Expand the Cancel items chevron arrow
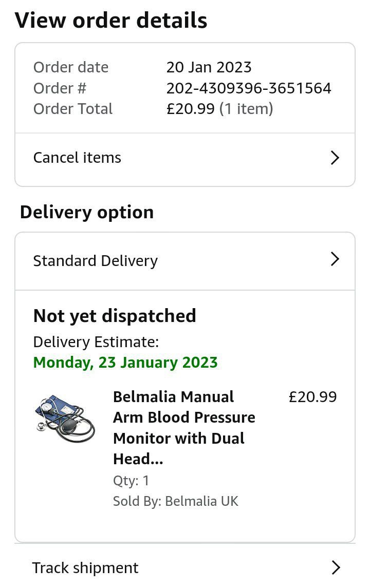Image resolution: width=370 pixels, height=588 pixels. (x=335, y=158)
